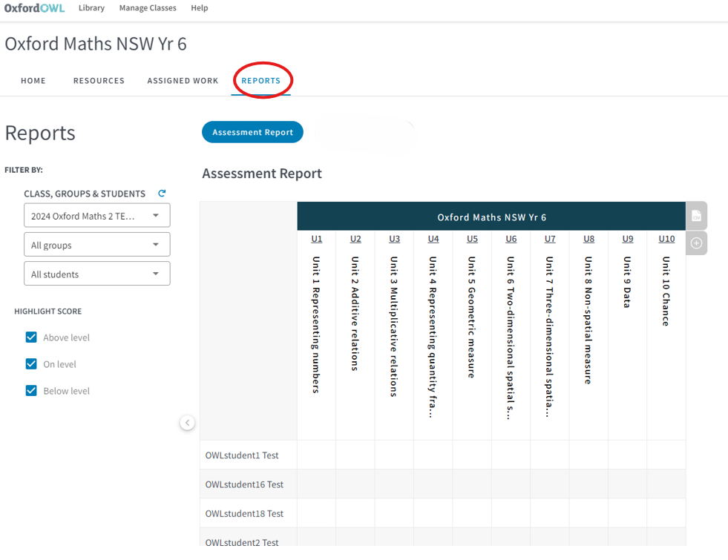Open the 2024 Oxford Maths class dropdown
Viewport: 728px width, 560px height.
(96, 216)
